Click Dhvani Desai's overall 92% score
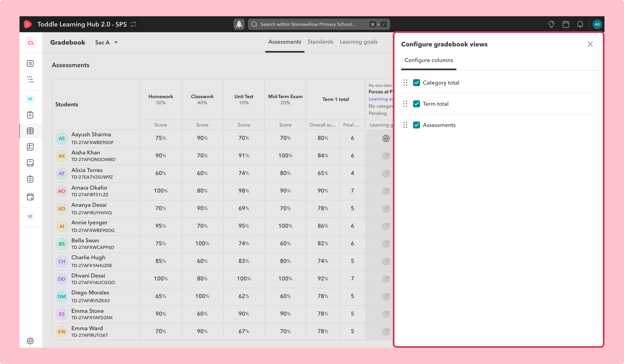The height and width of the screenshot is (364, 624). [323, 279]
